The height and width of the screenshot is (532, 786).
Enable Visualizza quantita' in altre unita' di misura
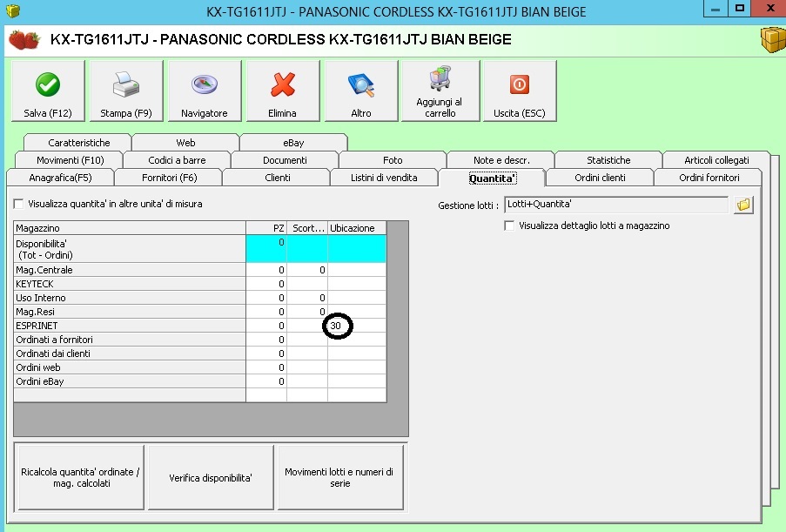[x=18, y=204]
